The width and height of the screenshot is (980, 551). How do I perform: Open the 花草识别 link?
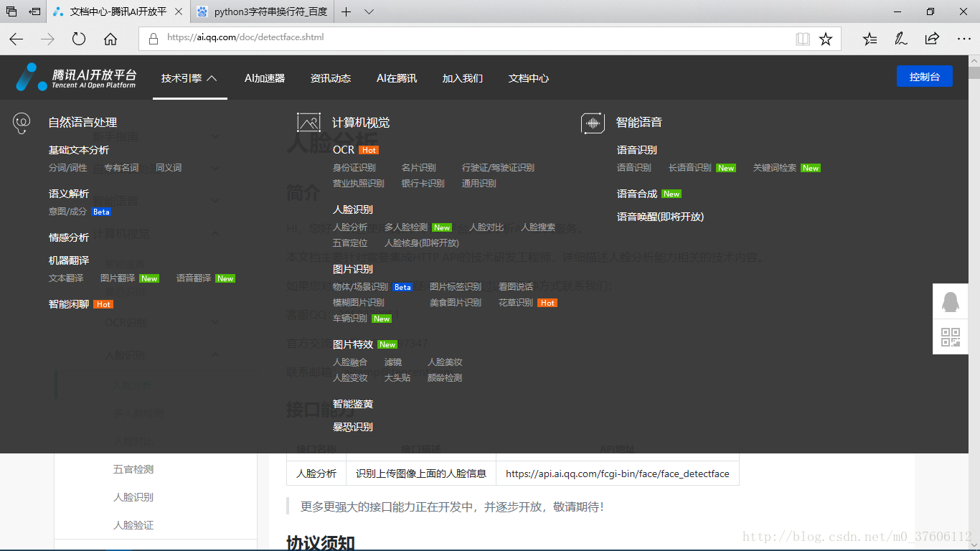[516, 303]
